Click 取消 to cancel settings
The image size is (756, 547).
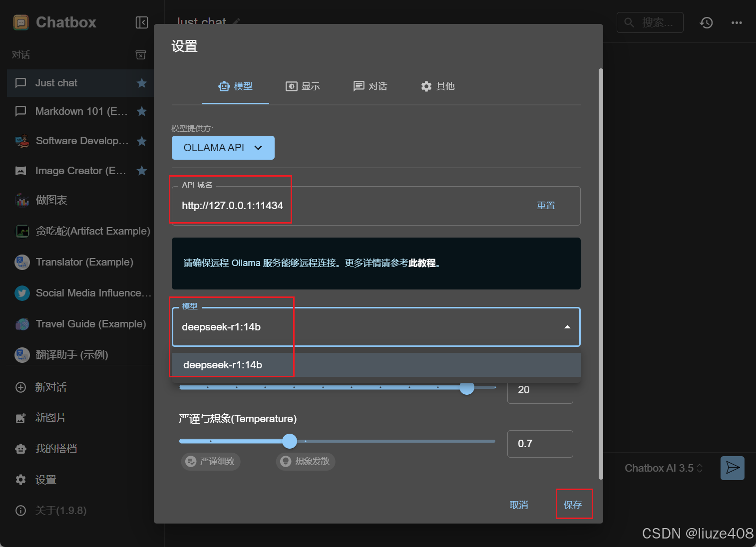point(519,505)
